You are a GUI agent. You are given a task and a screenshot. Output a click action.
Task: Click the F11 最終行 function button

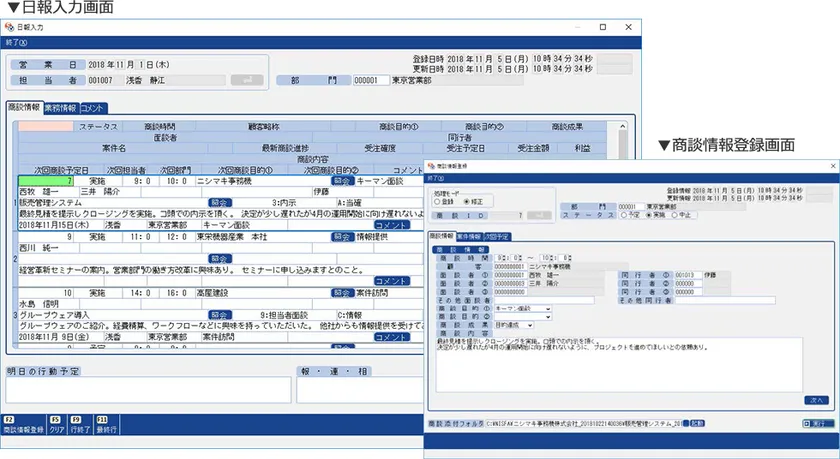tap(106, 425)
